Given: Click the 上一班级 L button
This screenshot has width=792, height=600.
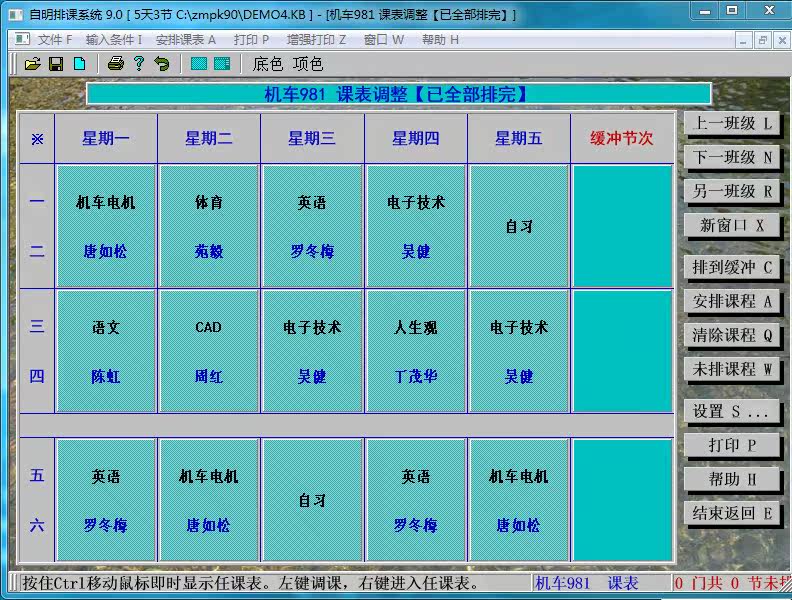Looking at the screenshot, I should point(732,123).
